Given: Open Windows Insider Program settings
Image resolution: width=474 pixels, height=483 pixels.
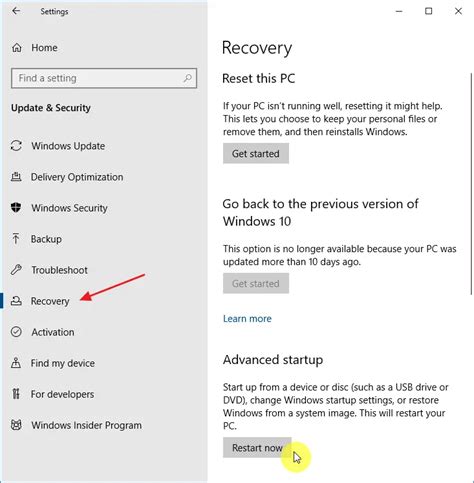Looking at the screenshot, I should [86, 425].
